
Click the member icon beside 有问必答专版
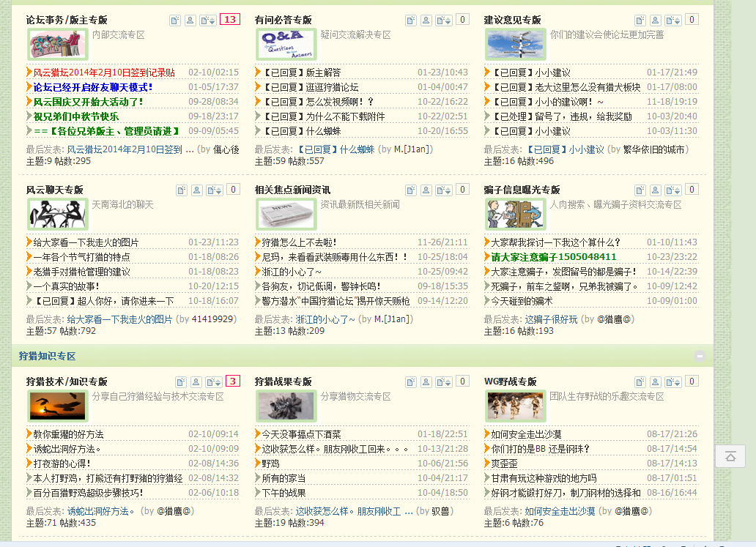point(426,20)
